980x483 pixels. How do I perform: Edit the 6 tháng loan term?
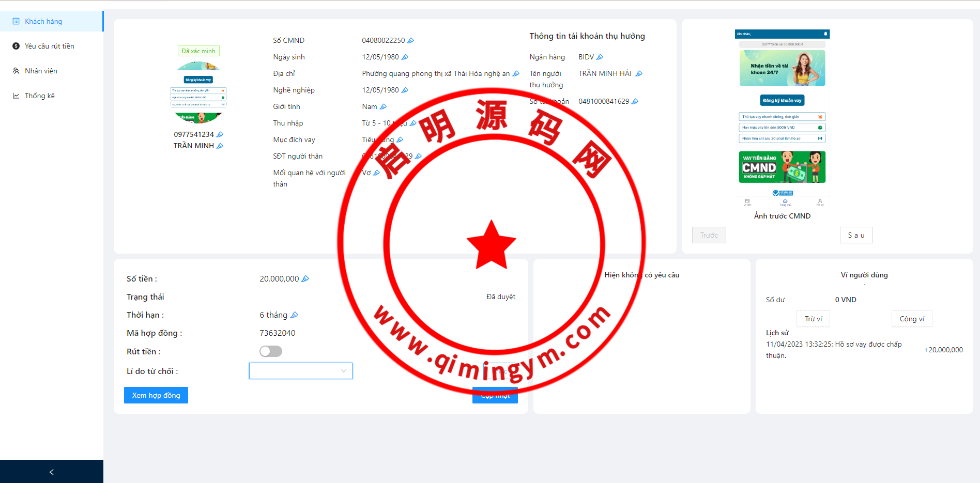tap(294, 315)
